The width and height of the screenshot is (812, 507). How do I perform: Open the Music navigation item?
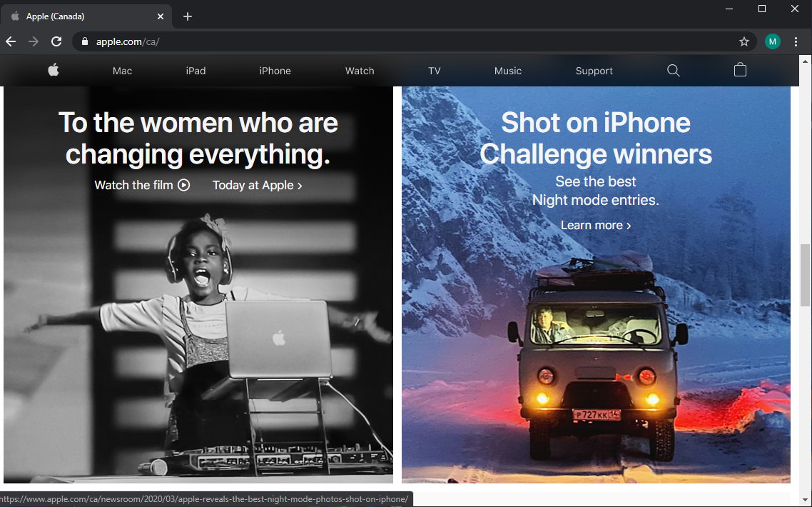[x=508, y=71]
